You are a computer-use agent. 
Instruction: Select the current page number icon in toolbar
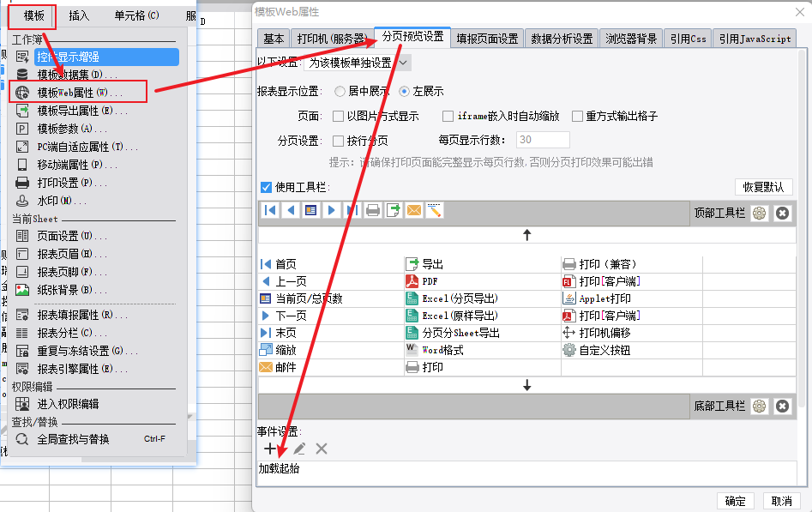tap(310, 210)
